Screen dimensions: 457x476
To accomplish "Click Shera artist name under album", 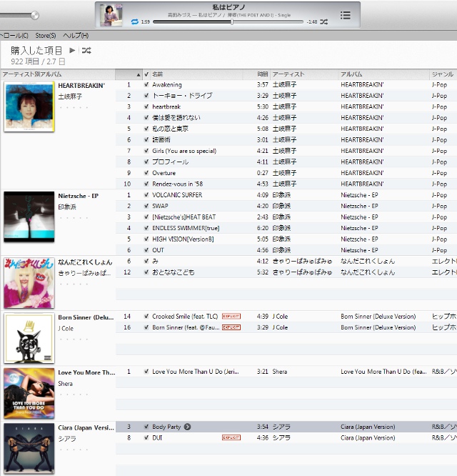I will pyautogui.click(x=65, y=383).
